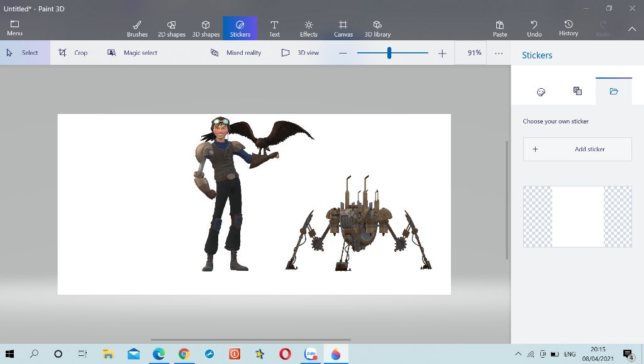
Task: Open the Effects panel
Action: tap(308, 29)
